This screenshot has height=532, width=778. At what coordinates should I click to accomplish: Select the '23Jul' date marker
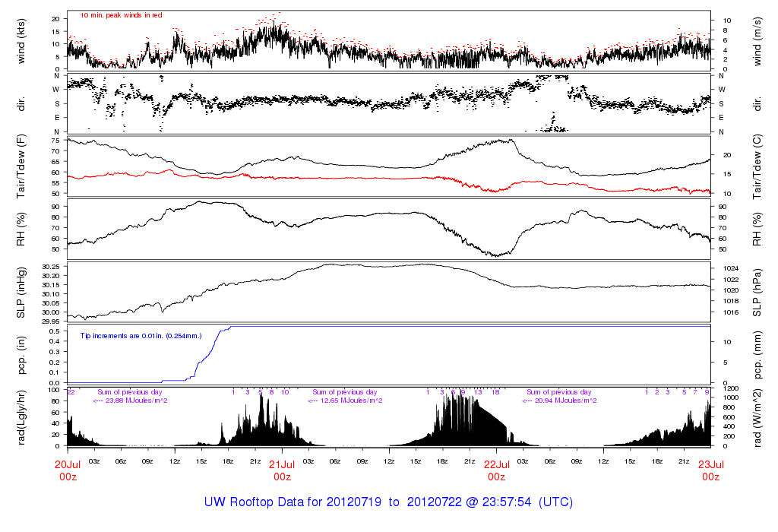[711, 465]
